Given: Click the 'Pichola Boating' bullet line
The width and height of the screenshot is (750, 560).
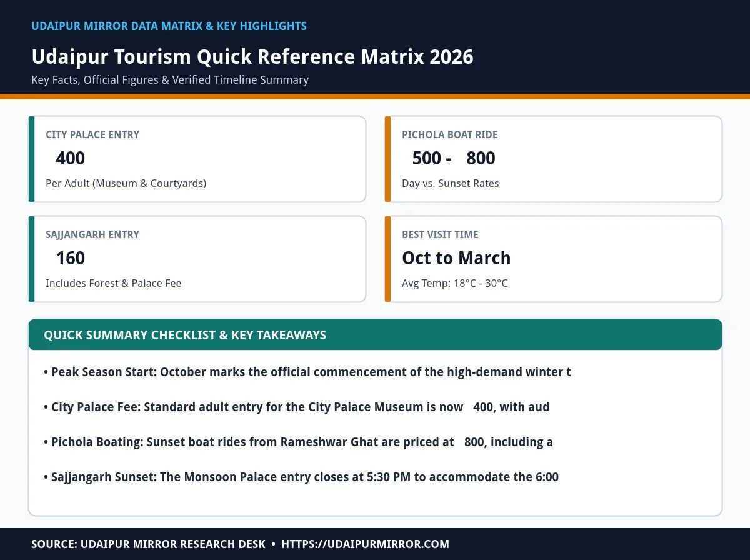Looking at the screenshot, I should [299, 442].
